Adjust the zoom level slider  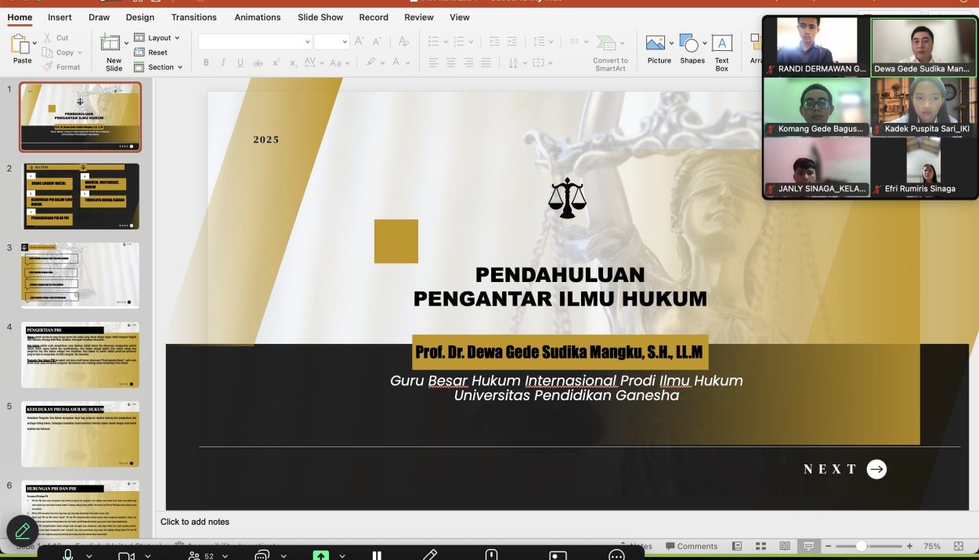pos(861,546)
